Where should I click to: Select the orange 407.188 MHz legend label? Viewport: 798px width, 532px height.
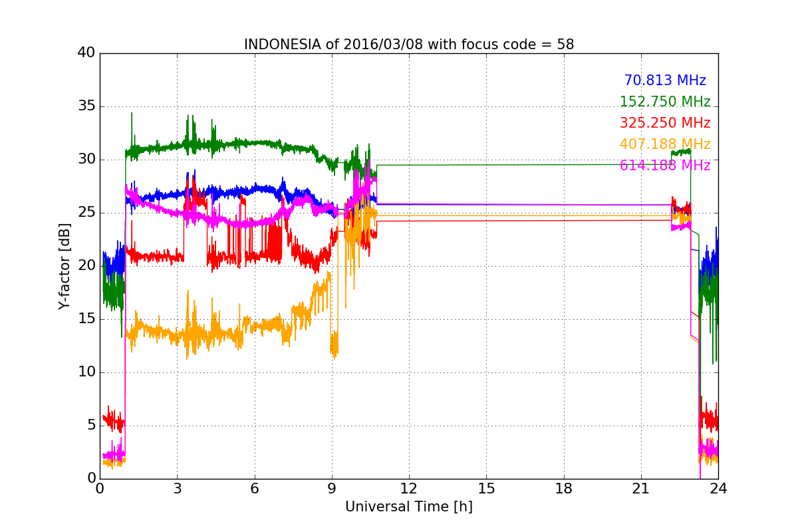[665, 144]
